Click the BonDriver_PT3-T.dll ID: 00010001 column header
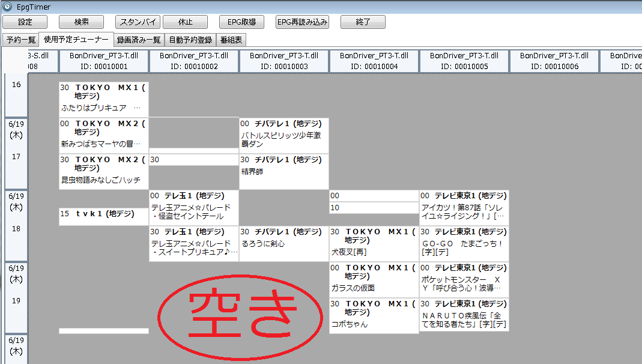 tap(103, 61)
